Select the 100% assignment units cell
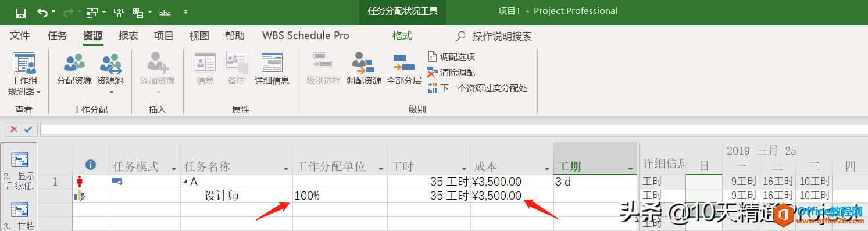 (x=340, y=196)
